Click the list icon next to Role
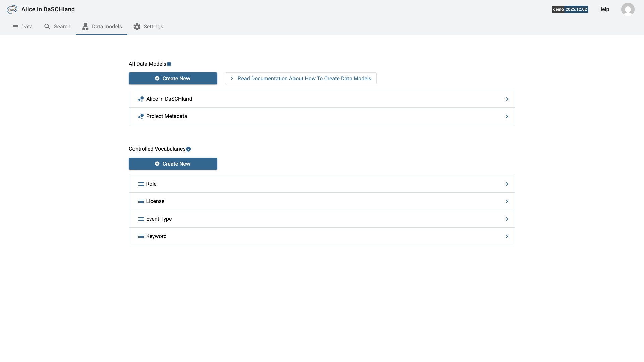The width and height of the screenshot is (644, 362). [141, 184]
